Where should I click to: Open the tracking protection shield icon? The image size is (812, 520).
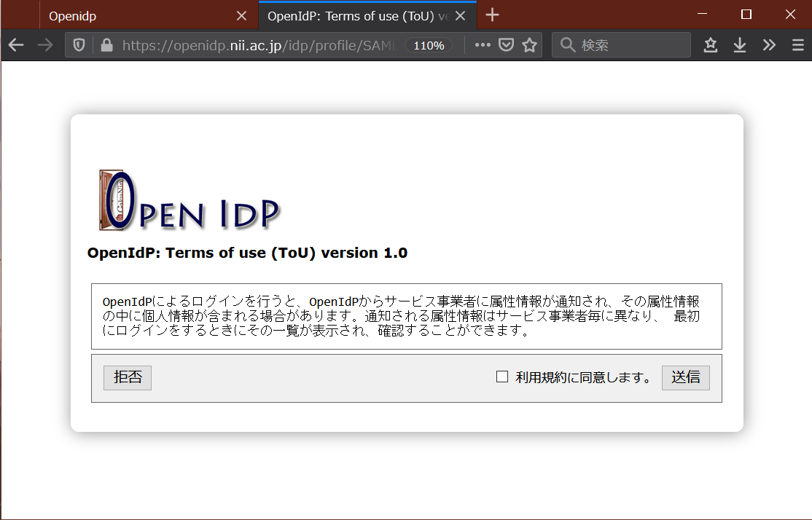pos(79,46)
